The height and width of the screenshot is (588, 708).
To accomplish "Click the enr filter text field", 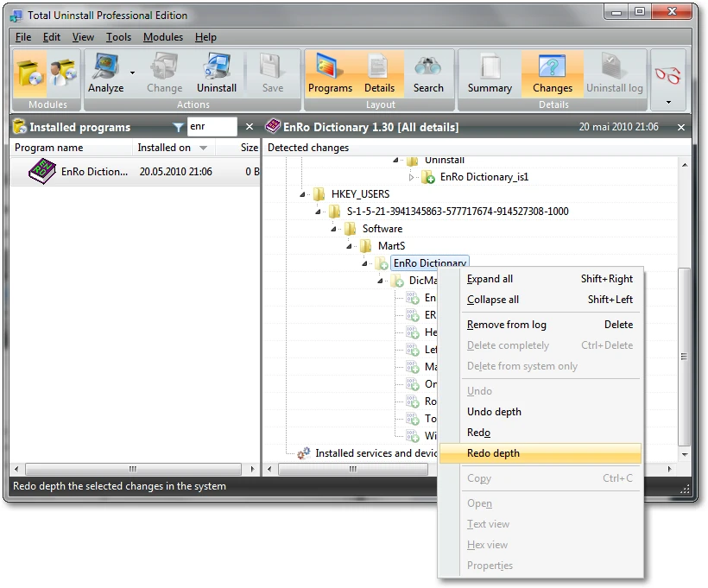I will [x=212, y=126].
